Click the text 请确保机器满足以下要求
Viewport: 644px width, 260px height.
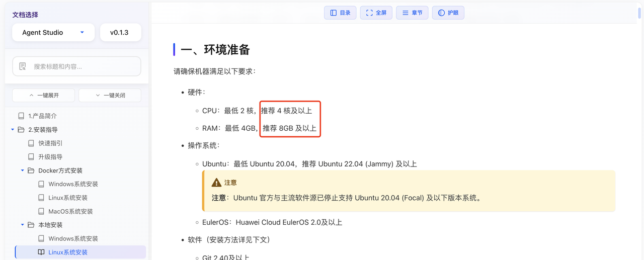(215, 71)
